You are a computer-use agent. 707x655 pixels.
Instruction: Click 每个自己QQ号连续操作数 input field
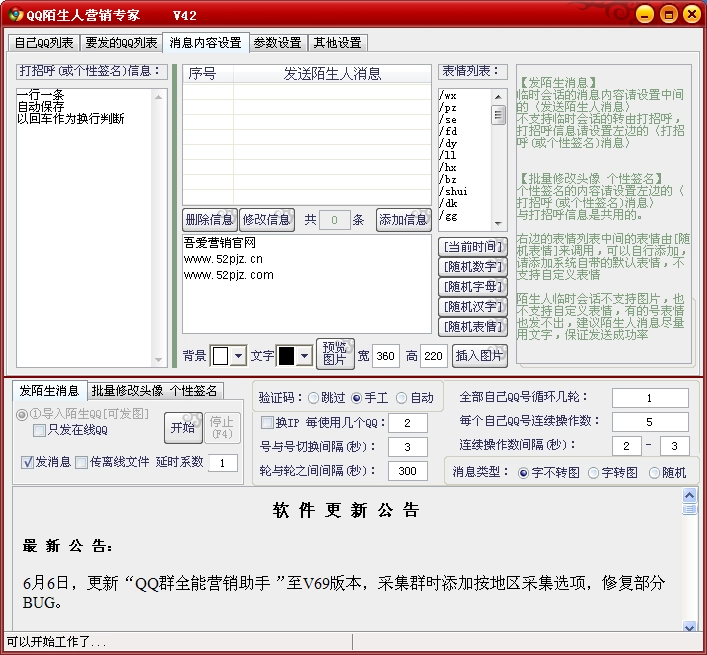pyautogui.click(x=650, y=422)
